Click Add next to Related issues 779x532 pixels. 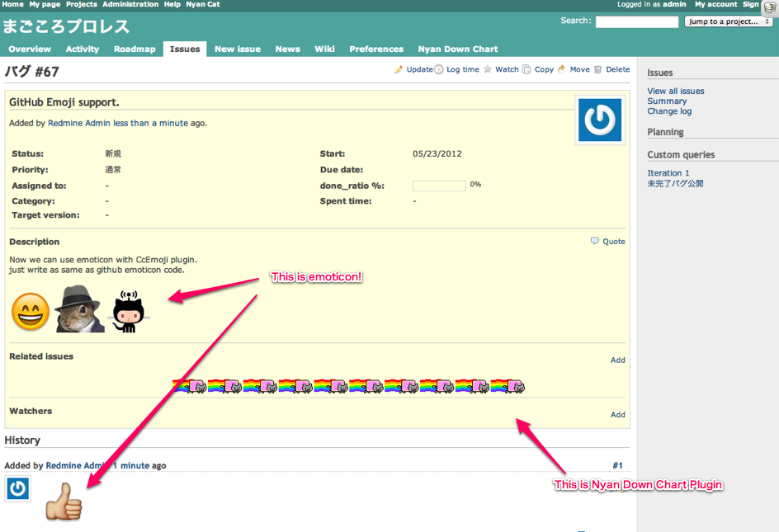[x=617, y=360]
